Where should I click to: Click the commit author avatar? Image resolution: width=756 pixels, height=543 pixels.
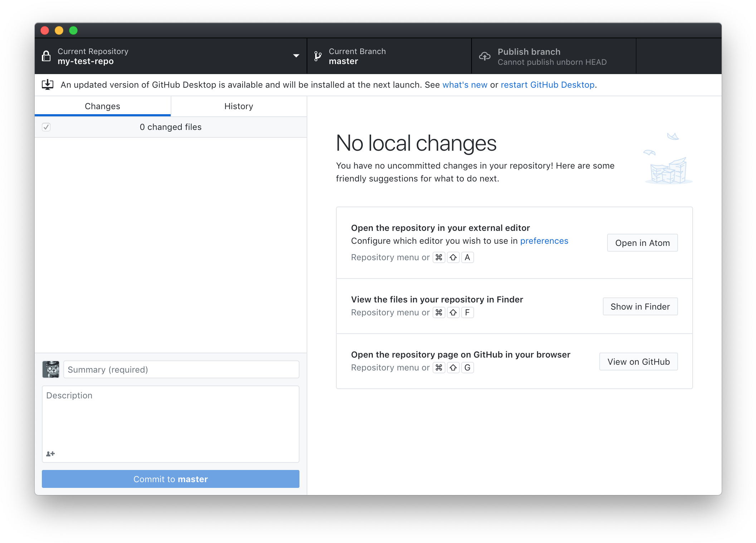click(51, 369)
